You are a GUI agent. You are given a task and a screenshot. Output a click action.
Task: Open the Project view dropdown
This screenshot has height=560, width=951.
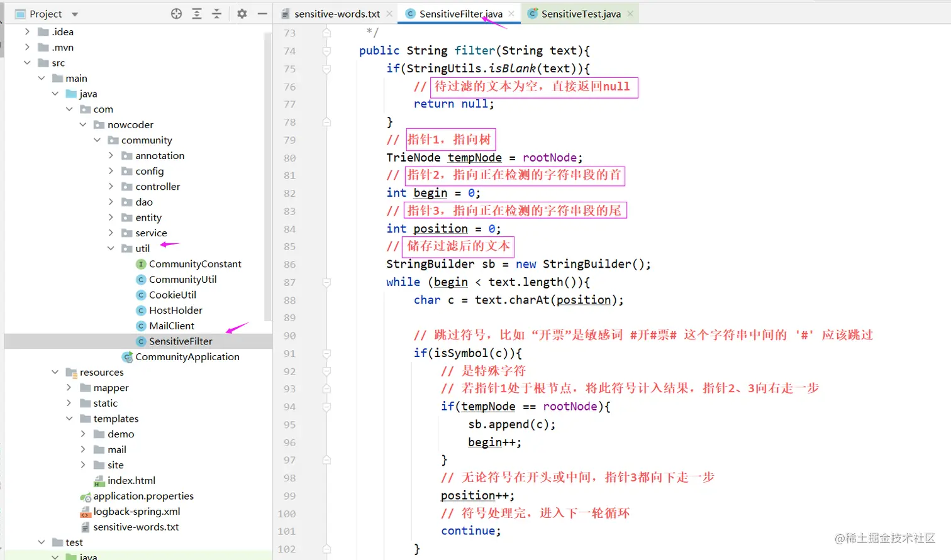[x=75, y=14]
